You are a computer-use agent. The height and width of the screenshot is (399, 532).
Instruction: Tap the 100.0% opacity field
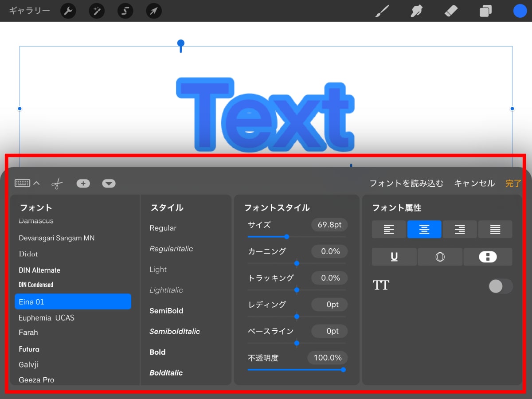click(x=328, y=358)
